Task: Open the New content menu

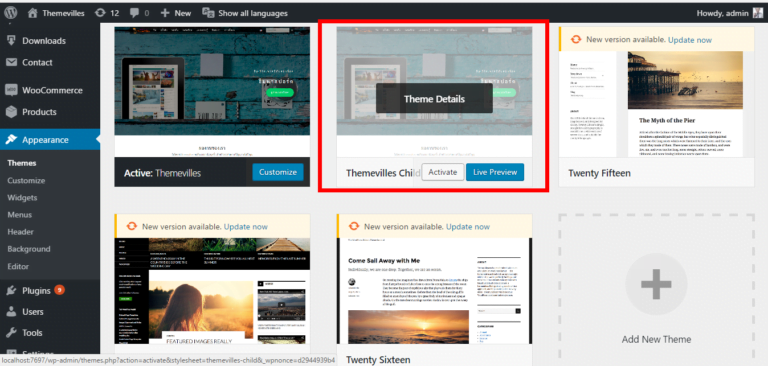Action: click(x=175, y=13)
